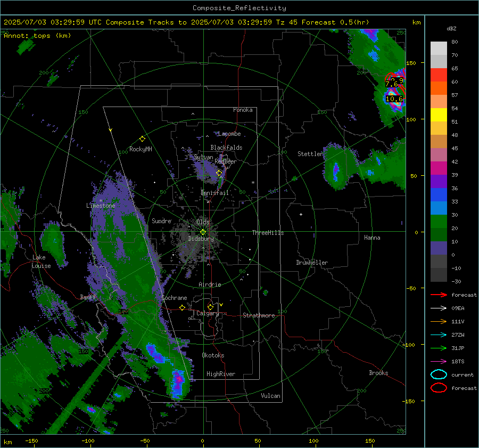Image resolution: width=479 pixels, height=448 pixels.
Task: Click the 09EA track name in legend
Action: point(458,308)
